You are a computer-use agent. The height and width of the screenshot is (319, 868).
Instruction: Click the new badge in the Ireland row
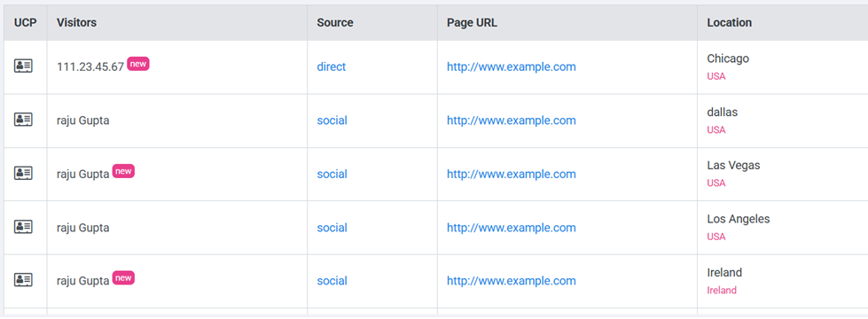click(123, 277)
